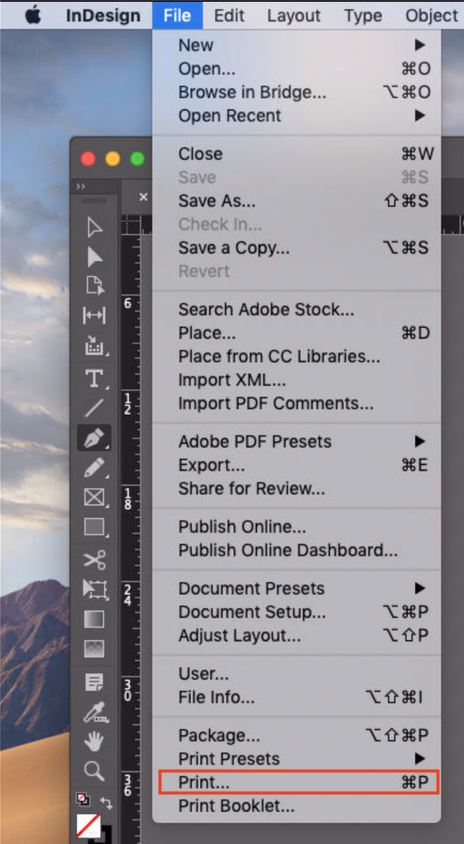The image size is (464, 844).
Task: Reset default fill and stroke
Action: coord(83,800)
